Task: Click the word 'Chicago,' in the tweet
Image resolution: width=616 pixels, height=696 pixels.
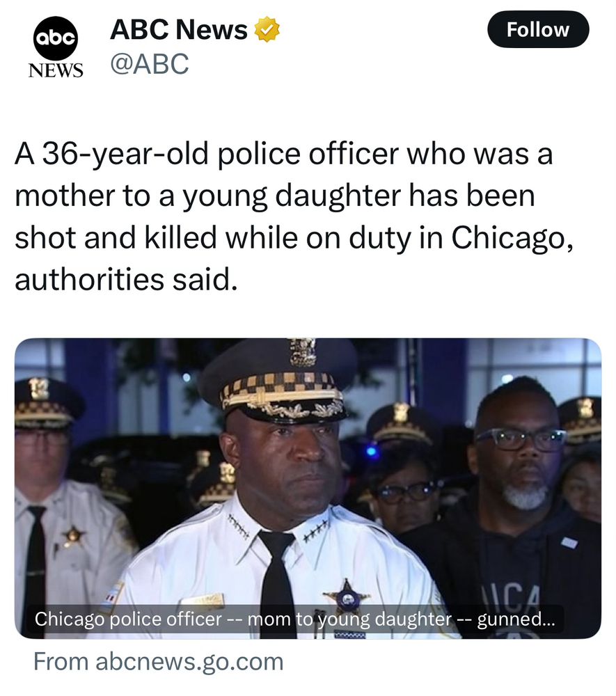Action: (512, 238)
